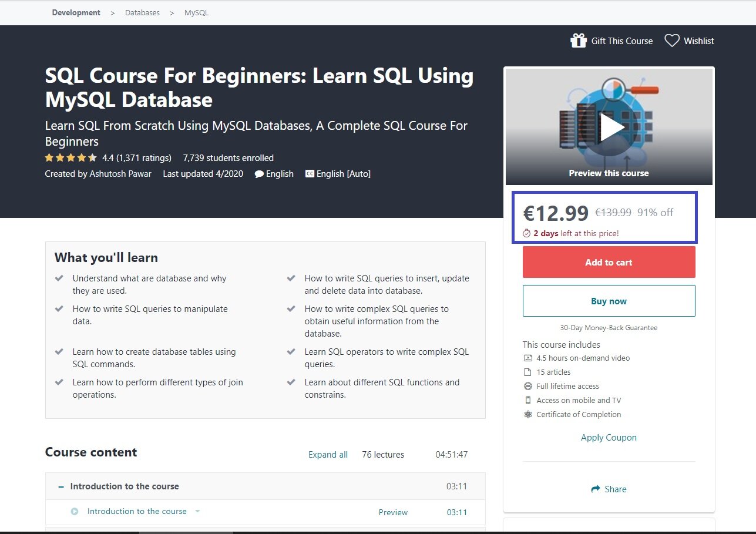Collapse the Introduction to the course section
This screenshot has height=534, width=756.
pyautogui.click(x=61, y=486)
